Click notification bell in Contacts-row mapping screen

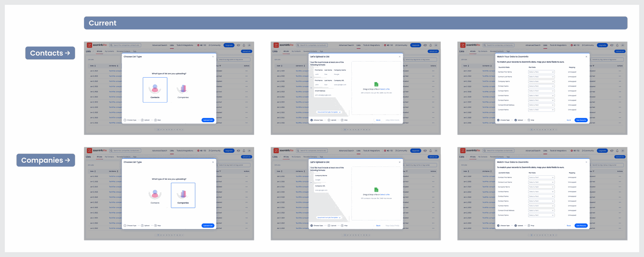pos(617,45)
